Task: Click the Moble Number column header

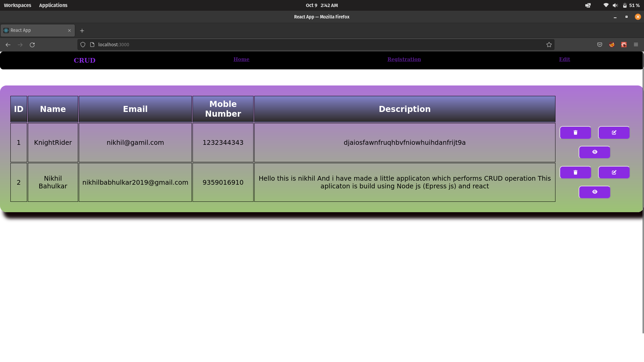Action: click(x=223, y=109)
